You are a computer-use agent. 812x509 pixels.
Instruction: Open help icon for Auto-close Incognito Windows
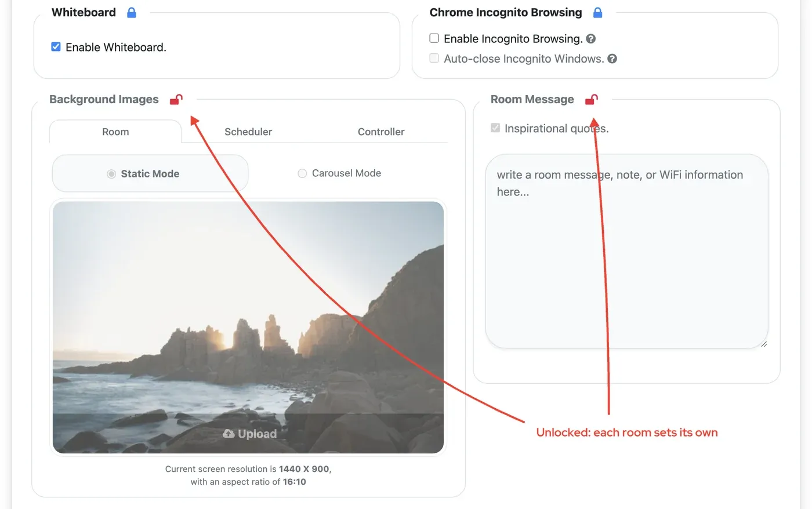point(612,59)
